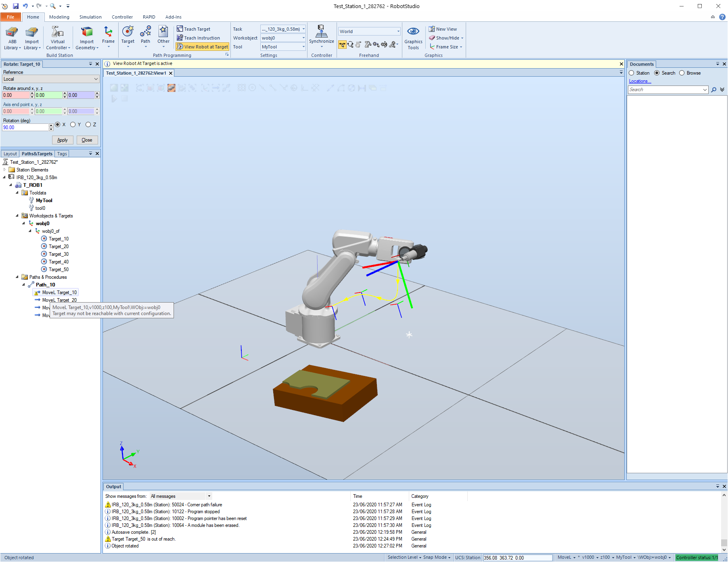This screenshot has height=562, width=728.
Task: Select the Z rotation axis radio button
Action: point(88,125)
